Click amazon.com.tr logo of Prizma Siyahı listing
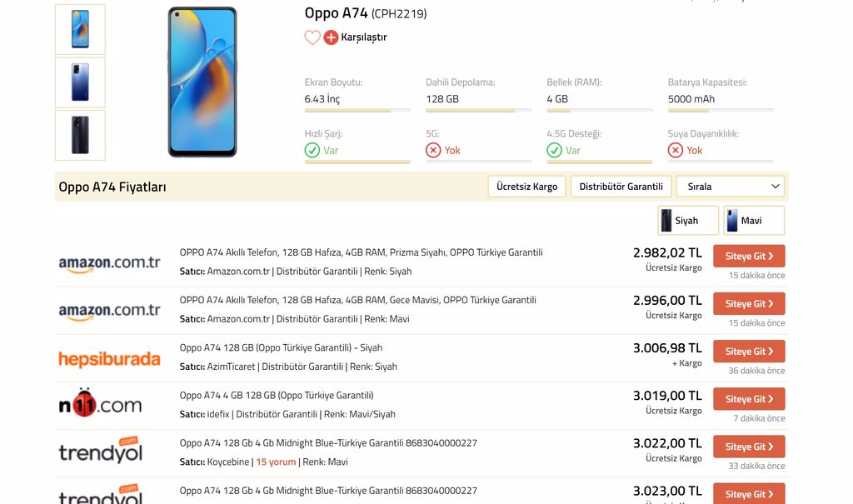The width and height of the screenshot is (853, 504). 109,263
